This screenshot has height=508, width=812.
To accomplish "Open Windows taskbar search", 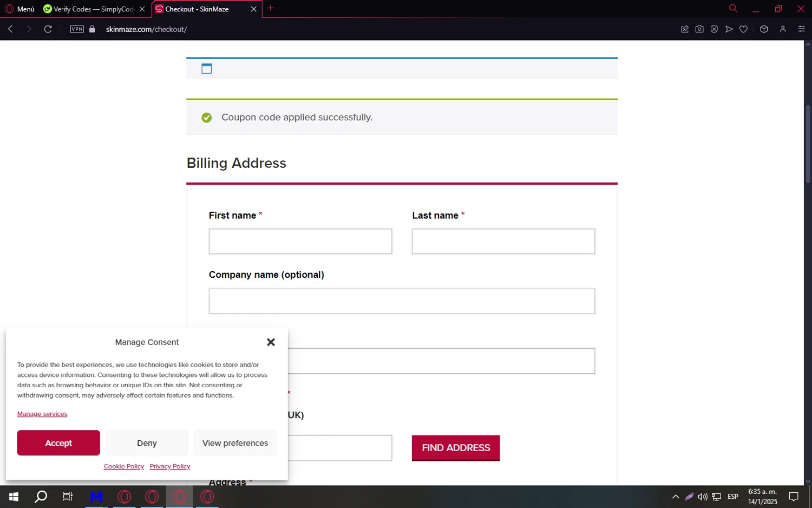I will [x=41, y=497].
